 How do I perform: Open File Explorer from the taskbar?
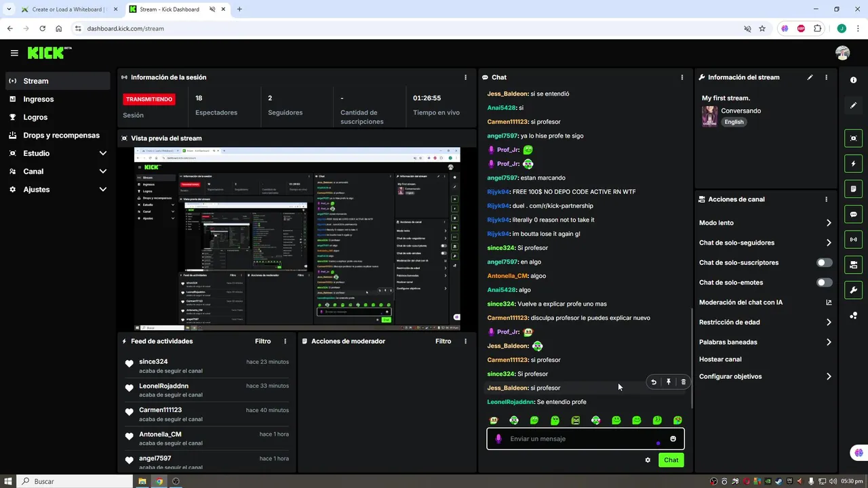coord(142,481)
